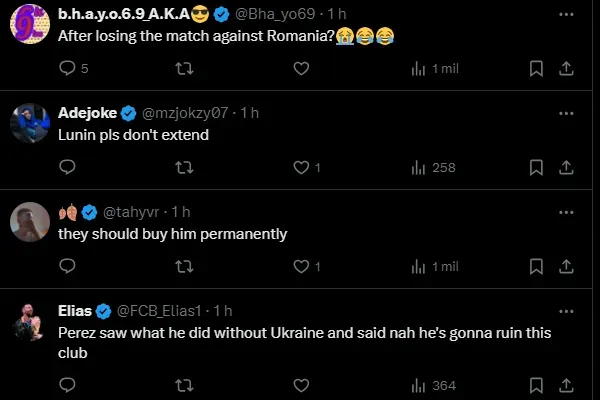The image size is (600, 400).
Task: Open Adejoke's profile name link
Action: (87, 113)
